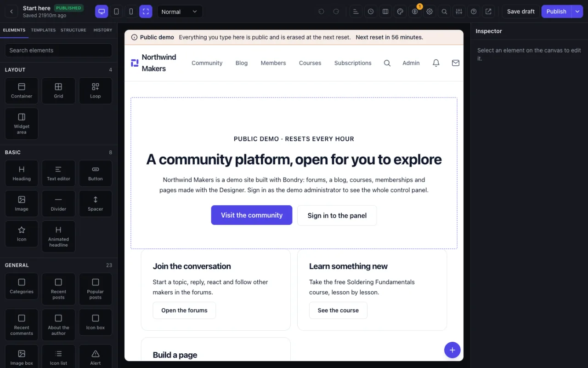
Task: Open the sliders preferences icon
Action: [x=459, y=11]
